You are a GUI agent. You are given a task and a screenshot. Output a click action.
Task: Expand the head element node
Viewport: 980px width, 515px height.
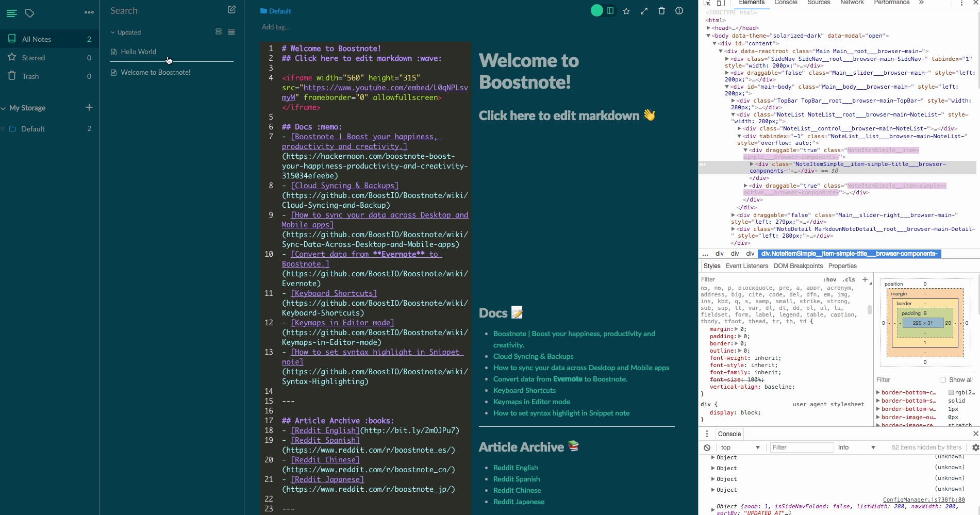click(708, 28)
